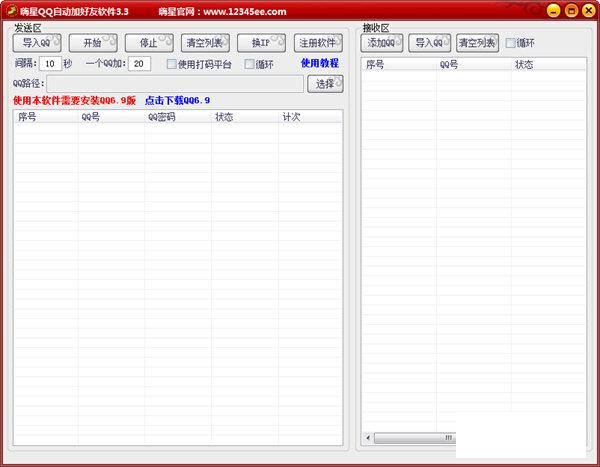The height and width of the screenshot is (467, 600).
Task: Click 清空列表 in the 发送区 panel
Action: [205, 43]
